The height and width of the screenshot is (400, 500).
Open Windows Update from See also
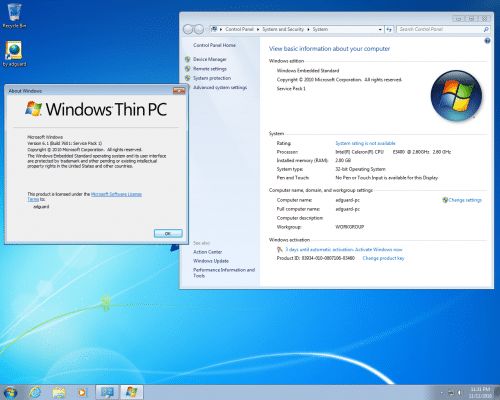click(x=211, y=261)
